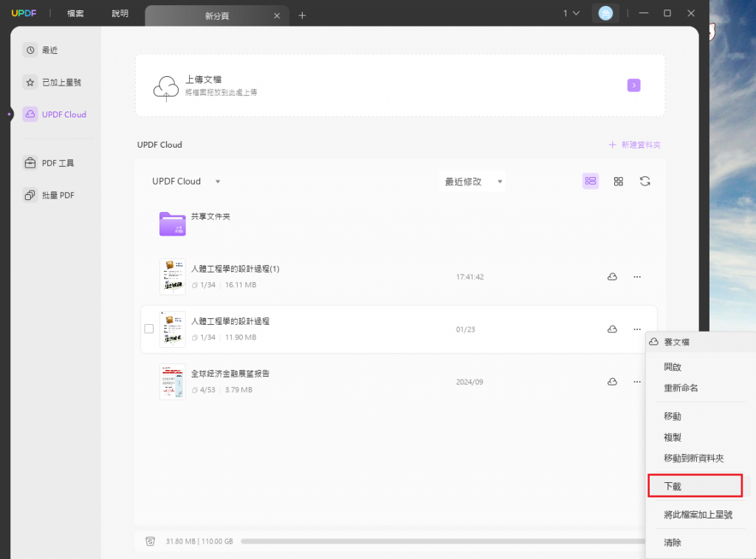Click the 31.80 MB | 110.00 GB storage text
This screenshot has width=756, height=559.
(199, 541)
